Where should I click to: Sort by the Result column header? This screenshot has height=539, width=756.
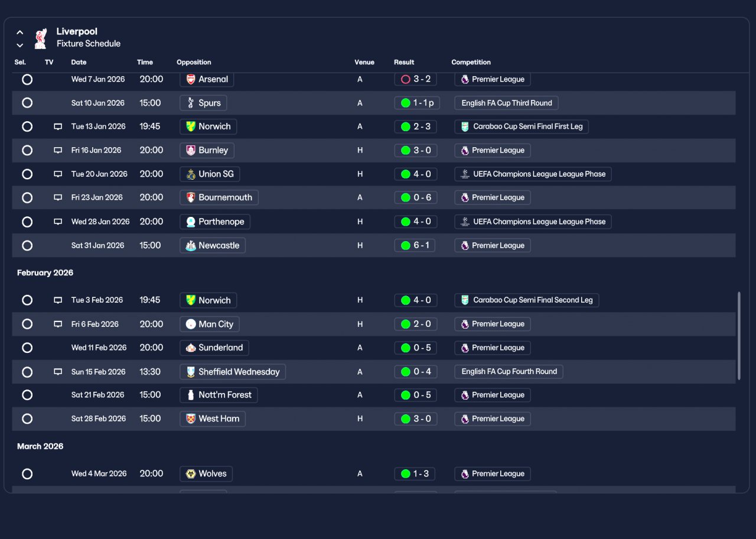[x=404, y=62]
